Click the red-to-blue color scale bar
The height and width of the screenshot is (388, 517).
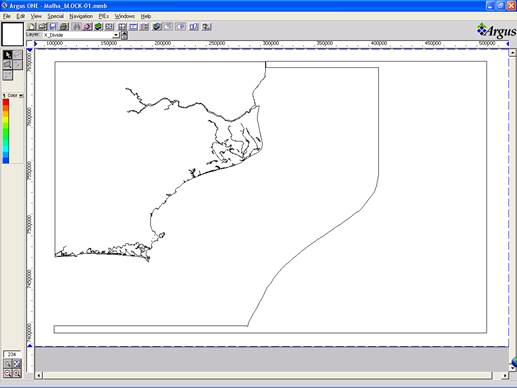pos(6,131)
